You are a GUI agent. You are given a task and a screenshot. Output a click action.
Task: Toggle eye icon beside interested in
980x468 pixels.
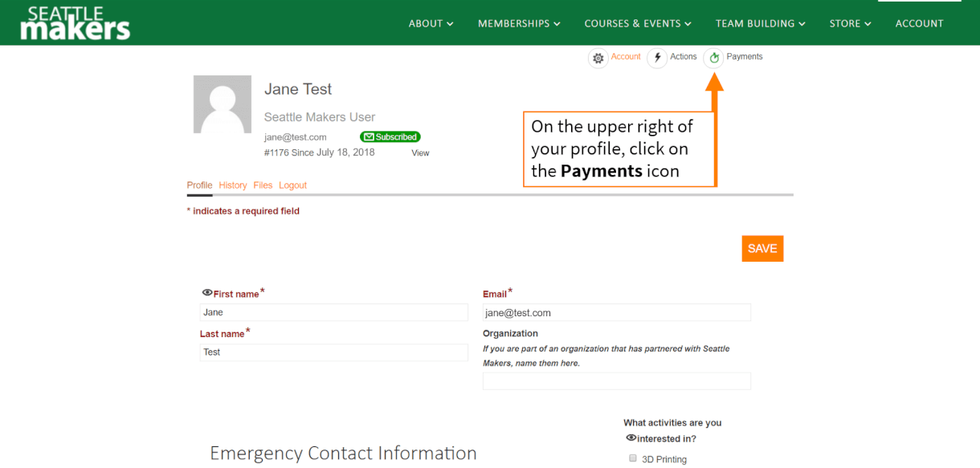coord(631,438)
